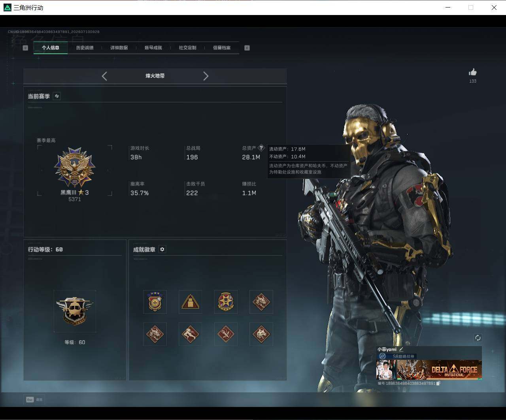506x420 pixels.
Task: Click the question mark beside 总资产
Action: [x=261, y=148]
